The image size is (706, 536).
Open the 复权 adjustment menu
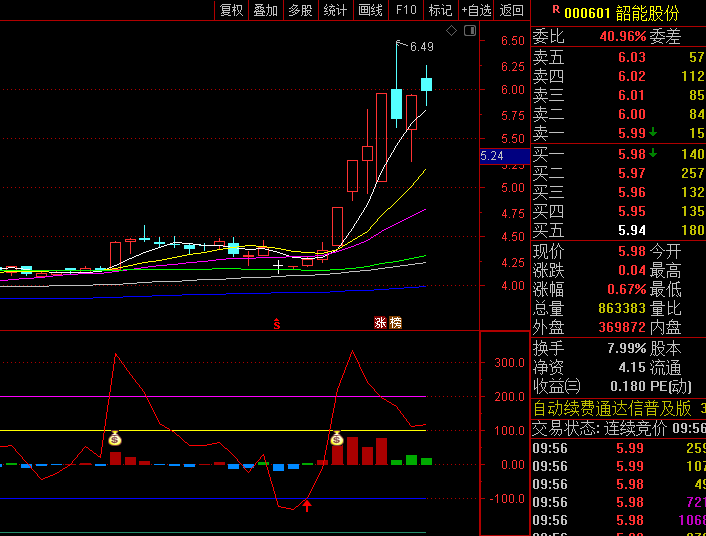pos(231,10)
